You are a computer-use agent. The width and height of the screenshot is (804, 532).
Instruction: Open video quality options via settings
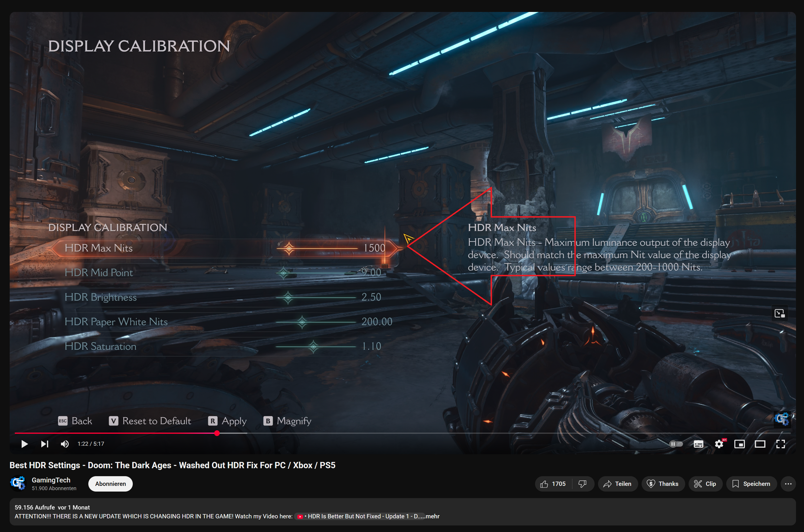pyautogui.click(x=719, y=444)
